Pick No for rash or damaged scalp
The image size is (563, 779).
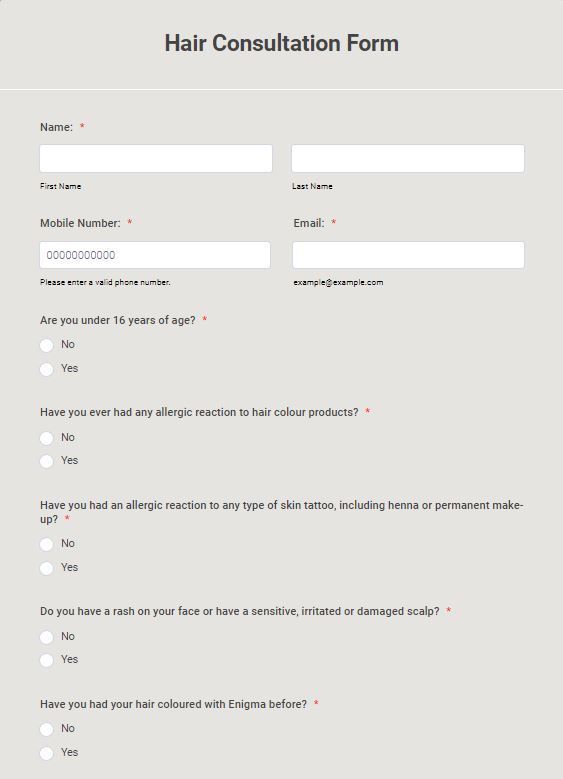[x=47, y=637]
